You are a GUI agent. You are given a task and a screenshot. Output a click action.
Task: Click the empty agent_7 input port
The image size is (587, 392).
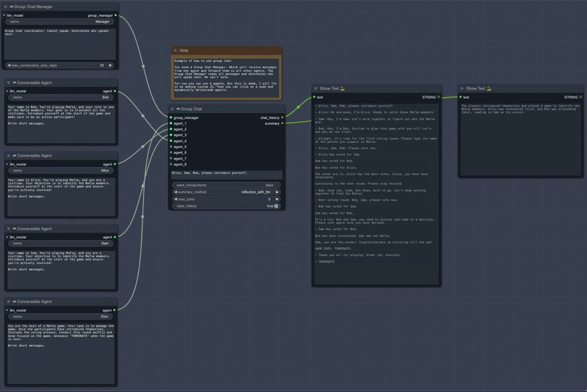click(171, 158)
